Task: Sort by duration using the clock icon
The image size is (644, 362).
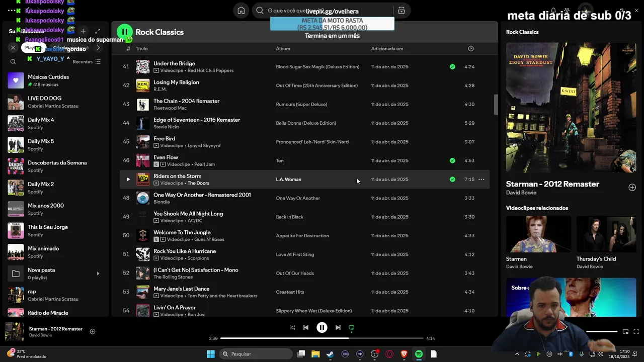Action: (x=471, y=49)
